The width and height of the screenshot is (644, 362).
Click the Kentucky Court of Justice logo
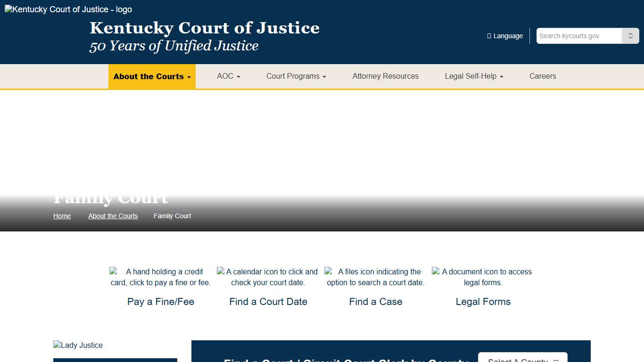pos(67,9)
